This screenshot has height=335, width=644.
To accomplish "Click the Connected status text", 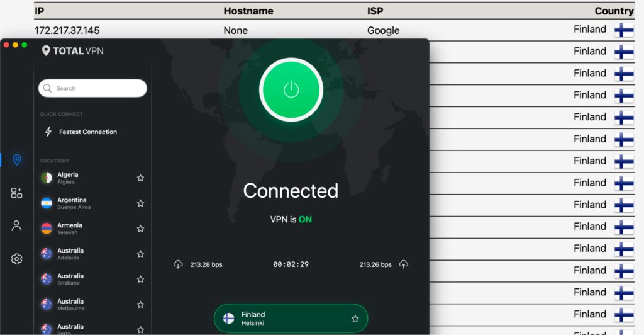I will point(291,191).
